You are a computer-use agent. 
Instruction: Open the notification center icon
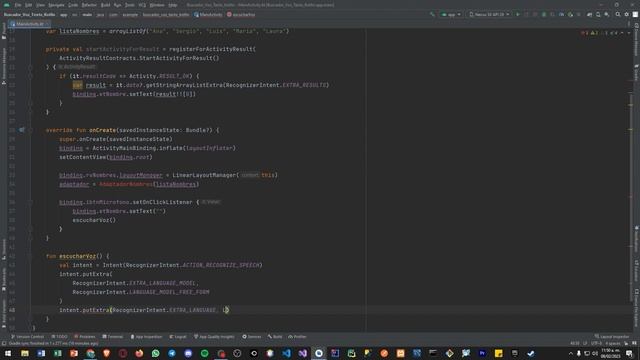(x=630, y=353)
